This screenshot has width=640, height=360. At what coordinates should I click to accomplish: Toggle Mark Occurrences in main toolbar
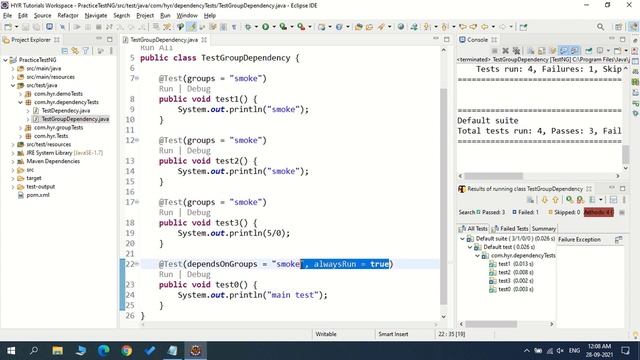(x=191, y=27)
